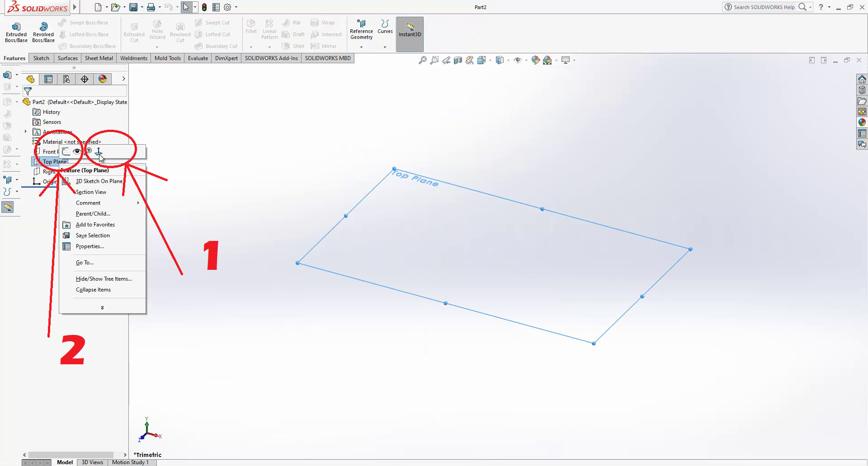The image size is (868, 466).
Task: Expand the Annotations tree node
Action: [26, 132]
